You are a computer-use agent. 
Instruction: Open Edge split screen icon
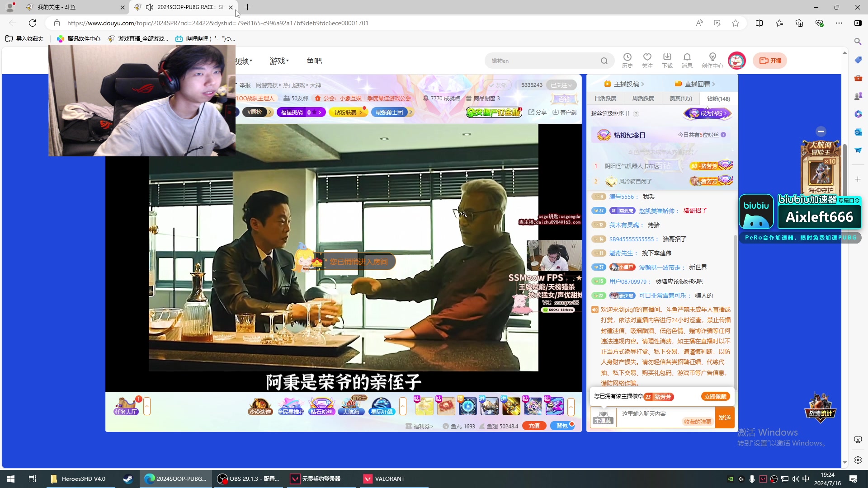pyautogui.click(x=759, y=23)
